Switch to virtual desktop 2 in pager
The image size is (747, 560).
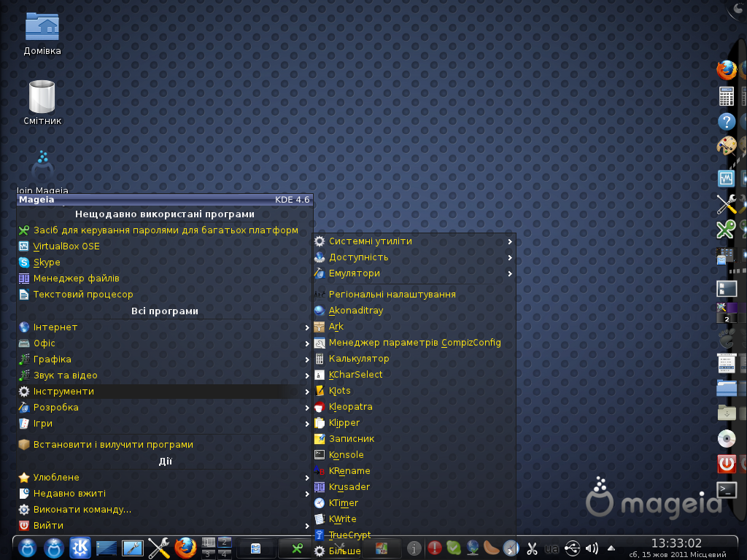[225, 542]
